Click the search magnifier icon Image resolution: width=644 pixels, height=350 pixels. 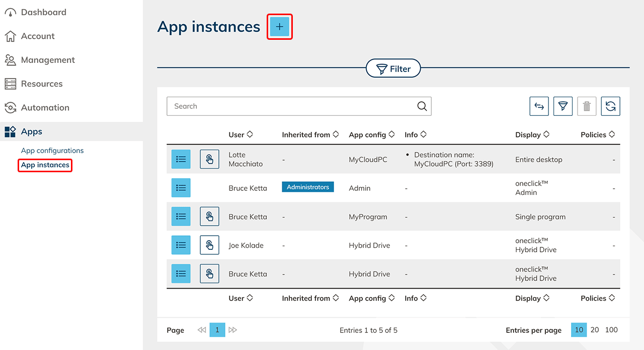pyautogui.click(x=422, y=106)
